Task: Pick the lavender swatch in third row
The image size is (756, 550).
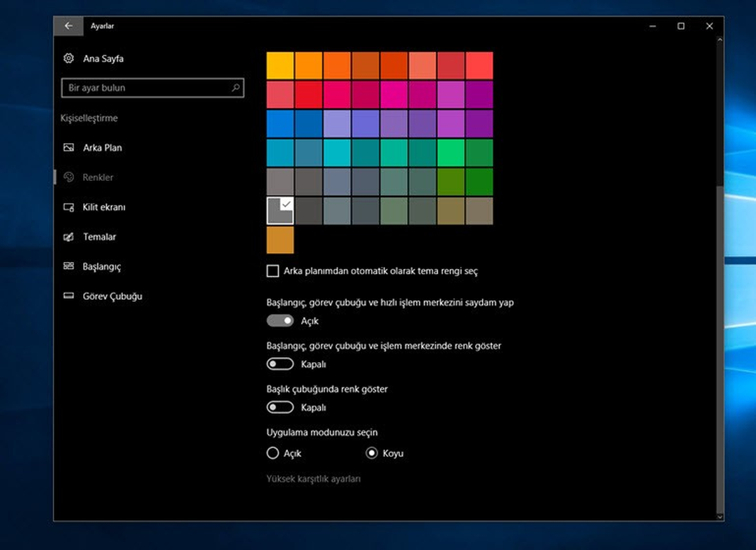Action: click(337, 123)
